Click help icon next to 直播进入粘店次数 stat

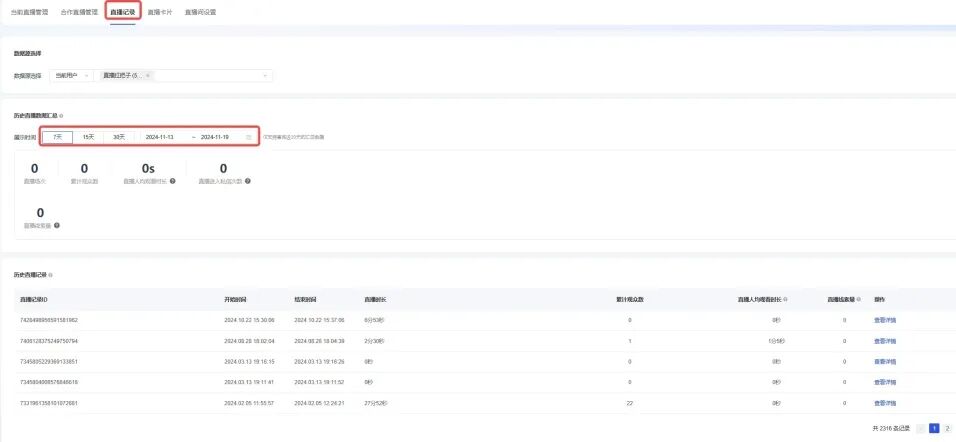247,182
